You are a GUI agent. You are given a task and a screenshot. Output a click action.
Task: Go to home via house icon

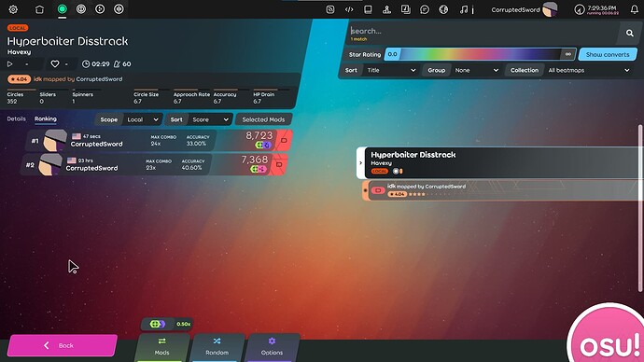tap(39, 9)
